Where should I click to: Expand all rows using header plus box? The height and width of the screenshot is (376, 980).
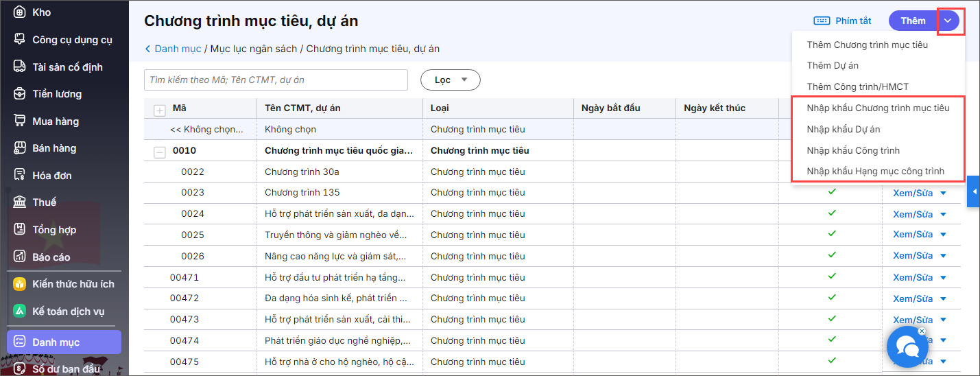tap(160, 110)
